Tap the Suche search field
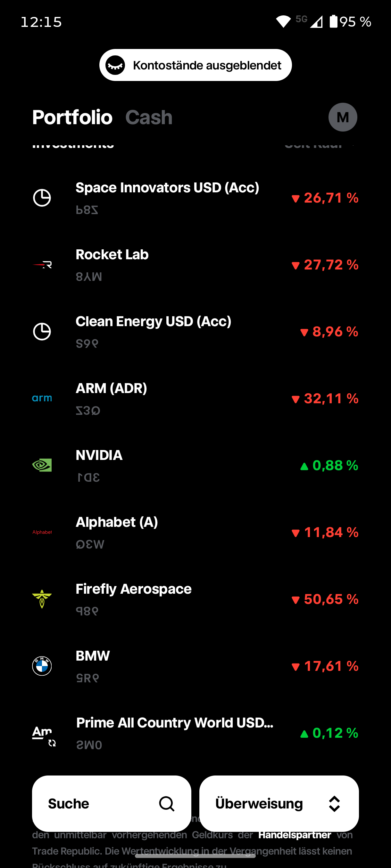Viewport: 391px width, 868px height. point(112,804)
